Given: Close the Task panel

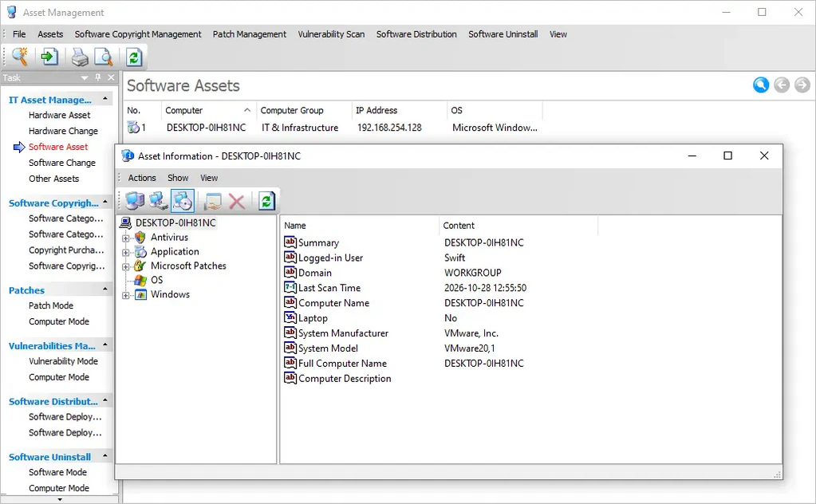Looking at the screenshot, I should tap(111, 77).
